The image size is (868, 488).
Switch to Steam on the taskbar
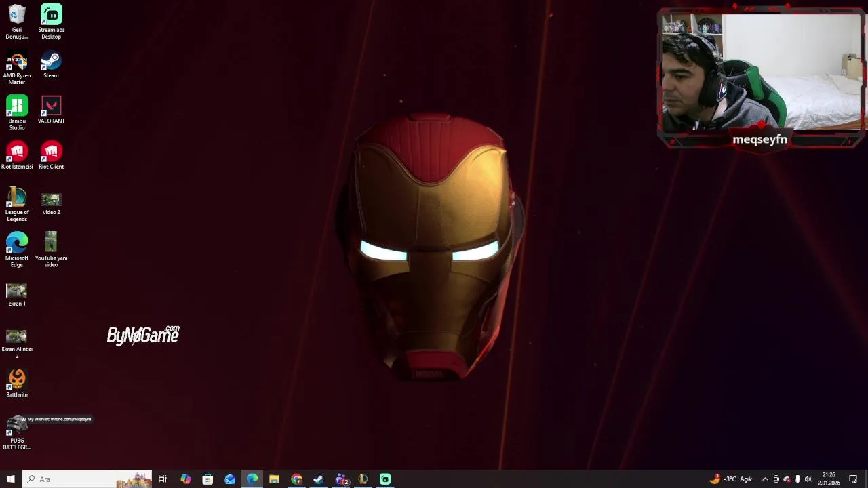(x=319, y=479)
